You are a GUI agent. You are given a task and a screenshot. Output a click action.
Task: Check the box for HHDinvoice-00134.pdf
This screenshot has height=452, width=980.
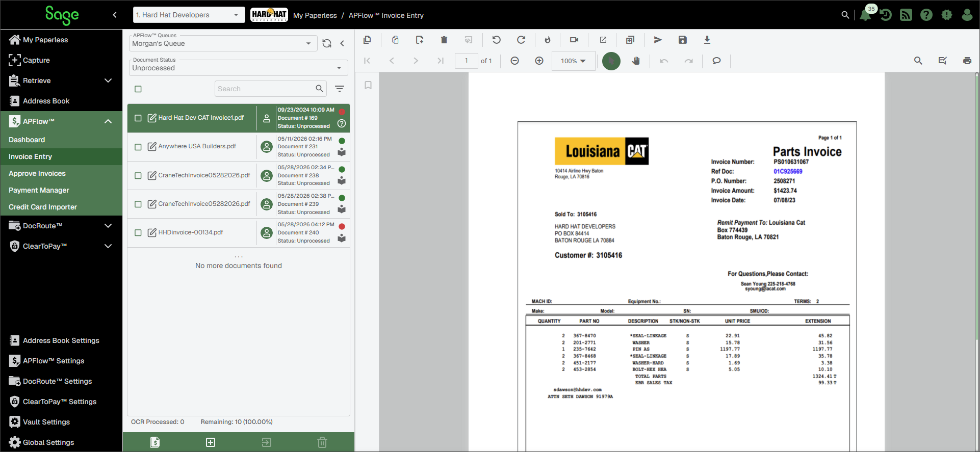pos(138,232)
